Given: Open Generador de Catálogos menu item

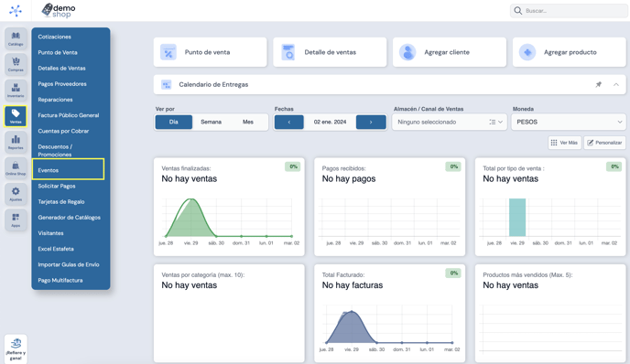Looking at the screenshot, I should click(x=69, y=218).
